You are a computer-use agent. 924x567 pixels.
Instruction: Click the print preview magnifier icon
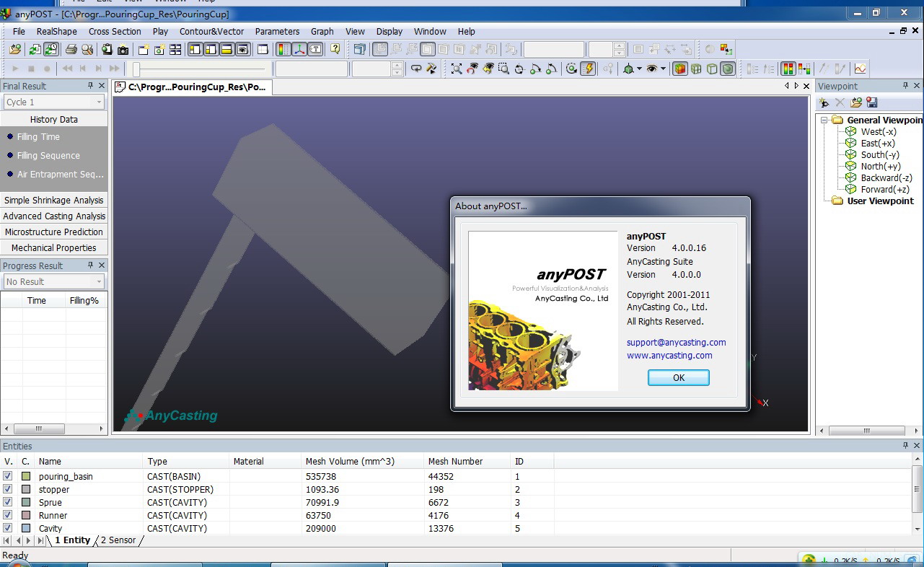[x=87, y=49]
